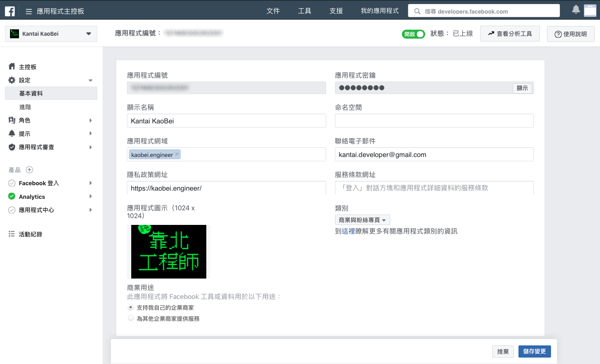Click the roles person icon

coord(12,120)
